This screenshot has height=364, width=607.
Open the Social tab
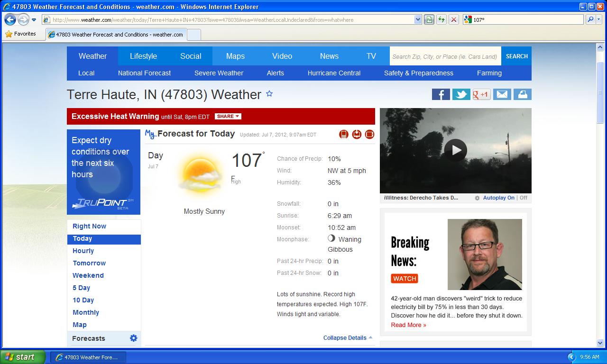tap(191, 56)
